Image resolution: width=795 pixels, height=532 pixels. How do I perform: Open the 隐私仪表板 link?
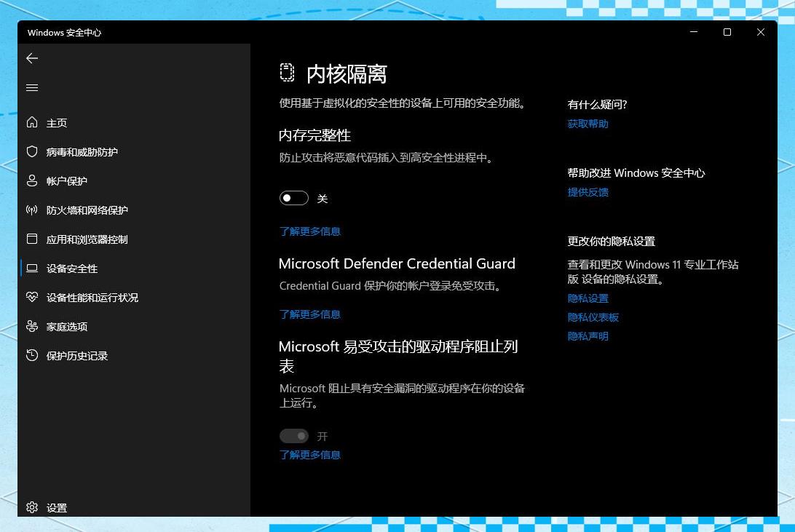593,317
